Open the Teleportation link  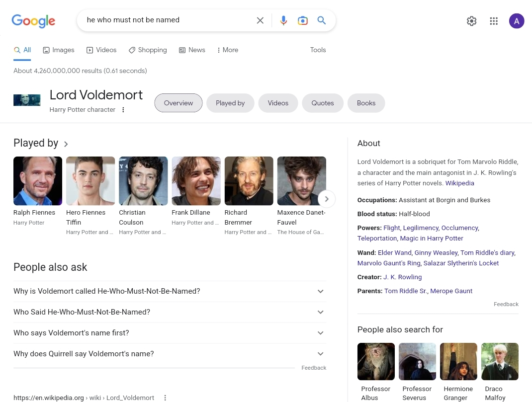377,239
